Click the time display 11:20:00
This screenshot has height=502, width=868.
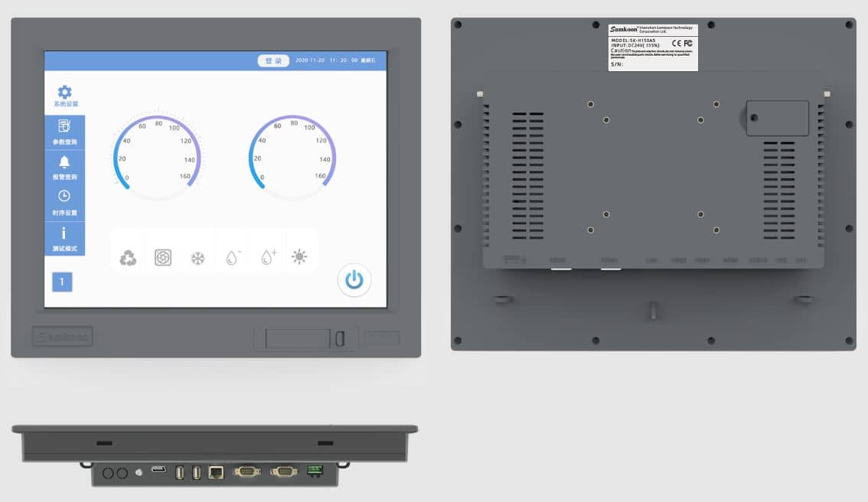343,60
